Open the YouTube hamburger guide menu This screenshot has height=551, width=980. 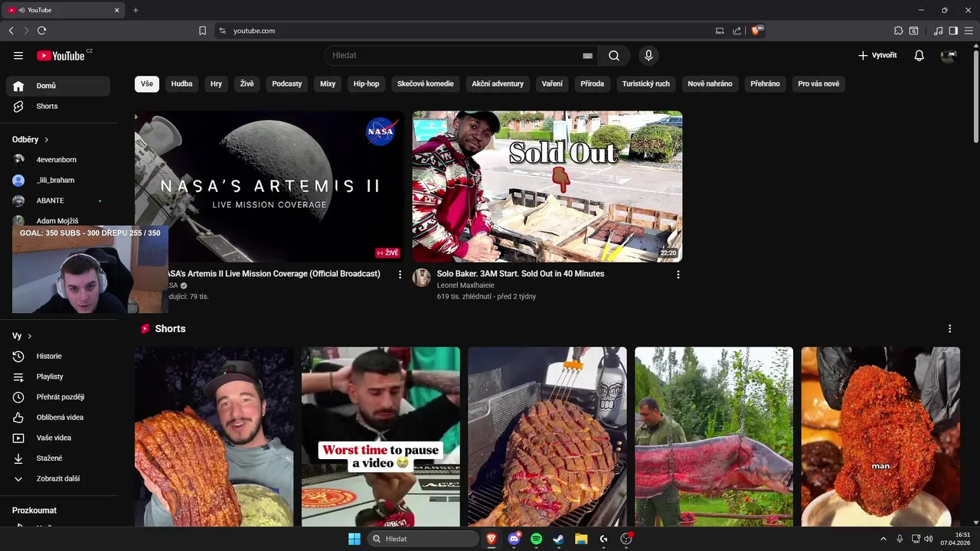pos(18,55)
